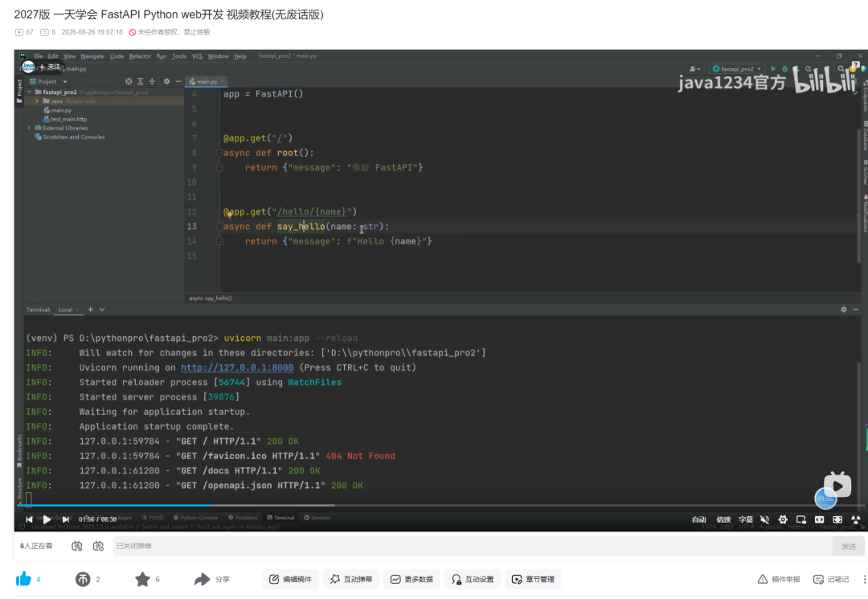Open 互动设置 settings
This screenshot has width=868, height=599.
coord(473,579)
